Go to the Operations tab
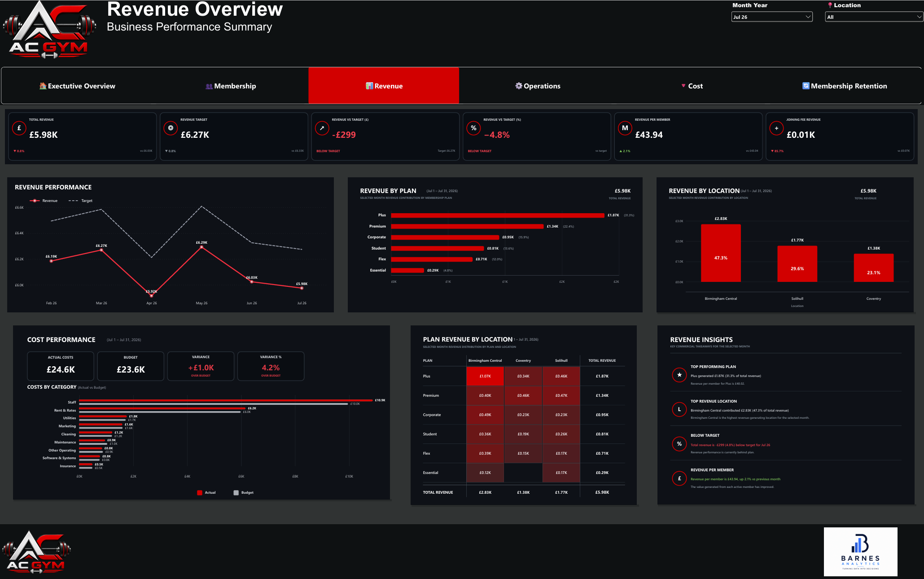 click(x=538, y=86)
